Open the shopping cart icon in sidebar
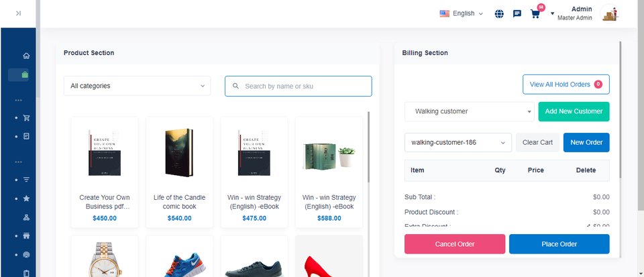This screenshot has width=644, height=277. click(x=26, y=118)
